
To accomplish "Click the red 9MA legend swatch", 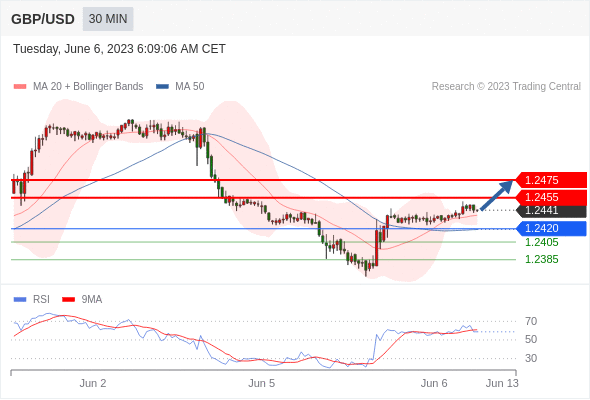I will 68,300.
